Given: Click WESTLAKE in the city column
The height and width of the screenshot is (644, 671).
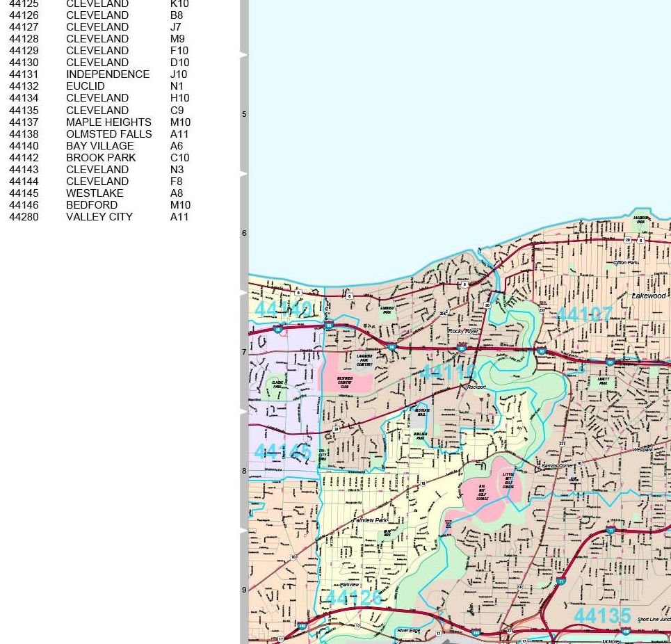Looking at the screenshot, I should point(95,193).
